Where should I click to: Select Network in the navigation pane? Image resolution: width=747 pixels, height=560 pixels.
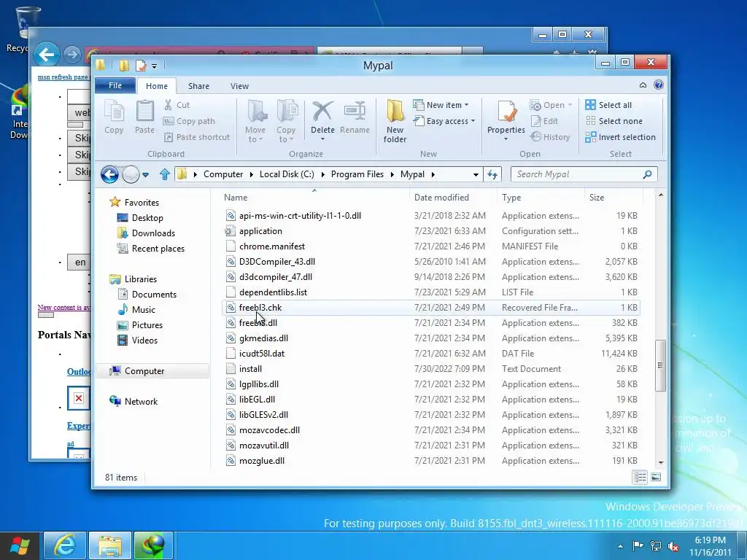pos(141,402)
